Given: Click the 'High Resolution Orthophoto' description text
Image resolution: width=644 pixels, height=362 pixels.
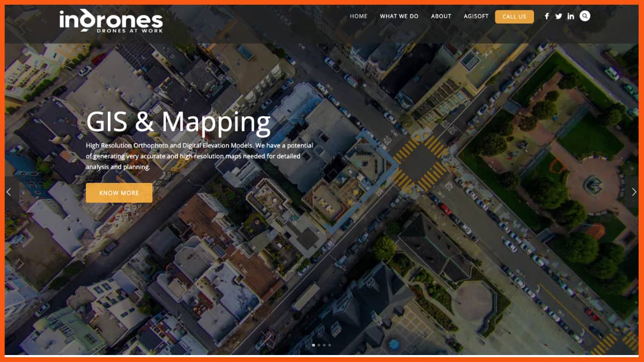Looking at the screenshot, I should pos(200,156).
